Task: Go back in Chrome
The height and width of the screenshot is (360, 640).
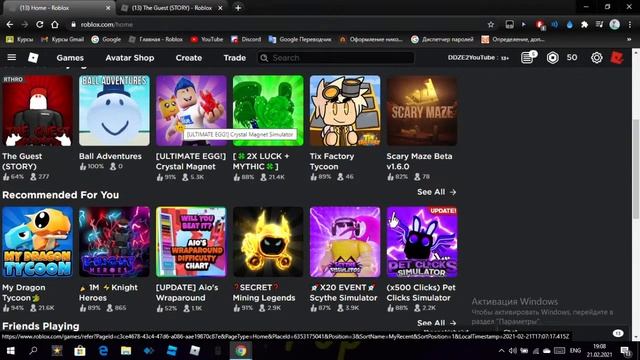Action: (x=9, y=24)
